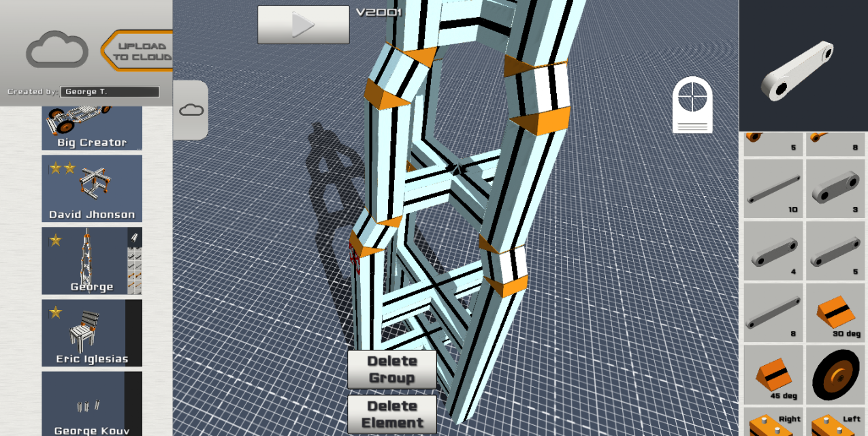Viewport: 868px width, 436px height.
Task: Click the gold star on George card
Action: coord(55,240)
